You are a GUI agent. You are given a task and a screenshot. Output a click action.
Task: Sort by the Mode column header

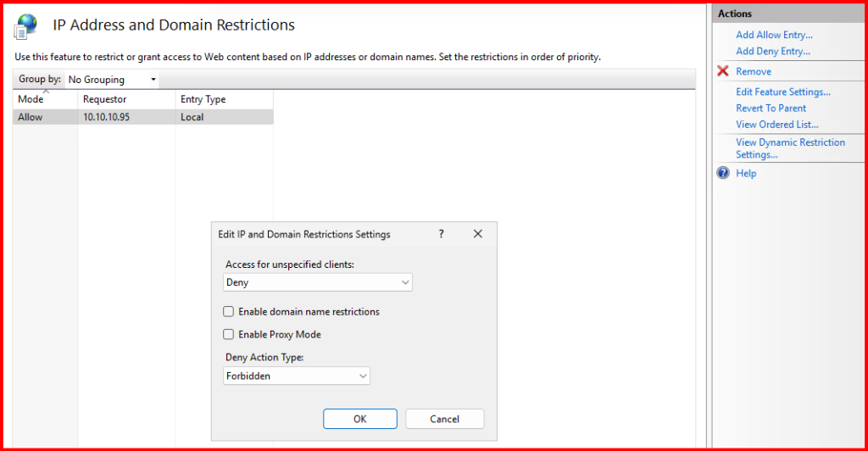coord(31,100)
